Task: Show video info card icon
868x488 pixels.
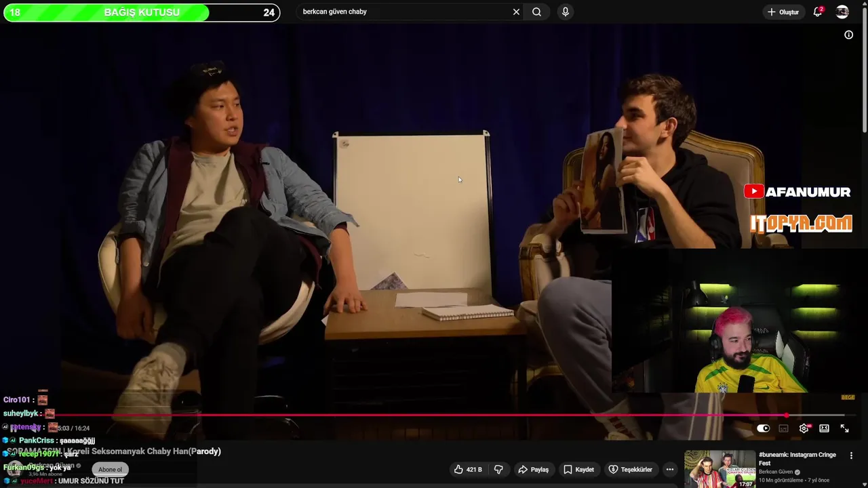Action: coord(848,35)
